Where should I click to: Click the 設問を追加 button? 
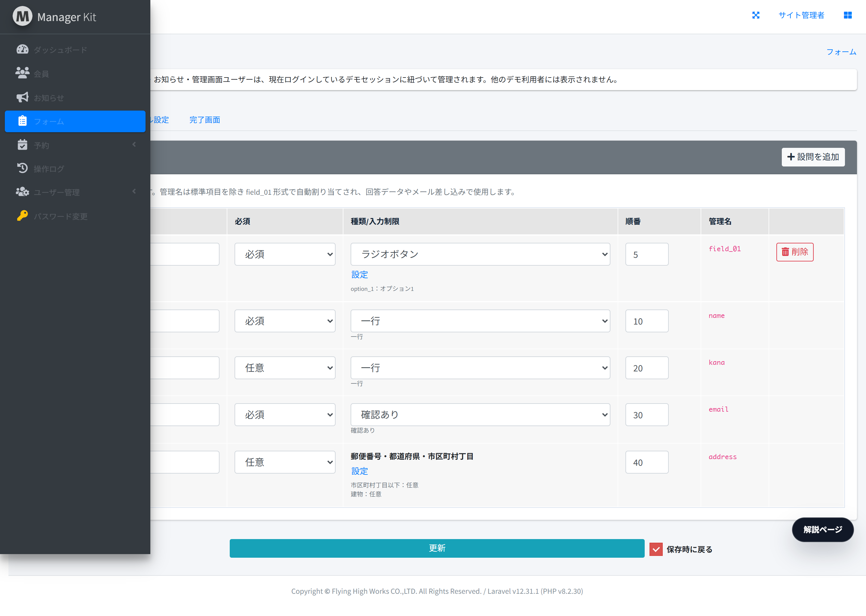pos(813,157)
